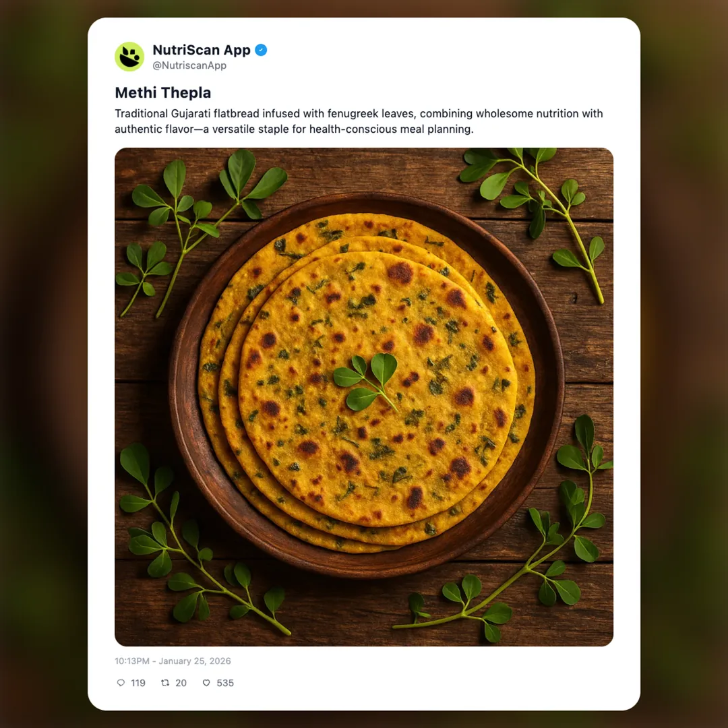The height and width of the screenshot is (728, 728).
Task: Click the like count showing 535
Action: pyautogui.click(x=224, y=683)
